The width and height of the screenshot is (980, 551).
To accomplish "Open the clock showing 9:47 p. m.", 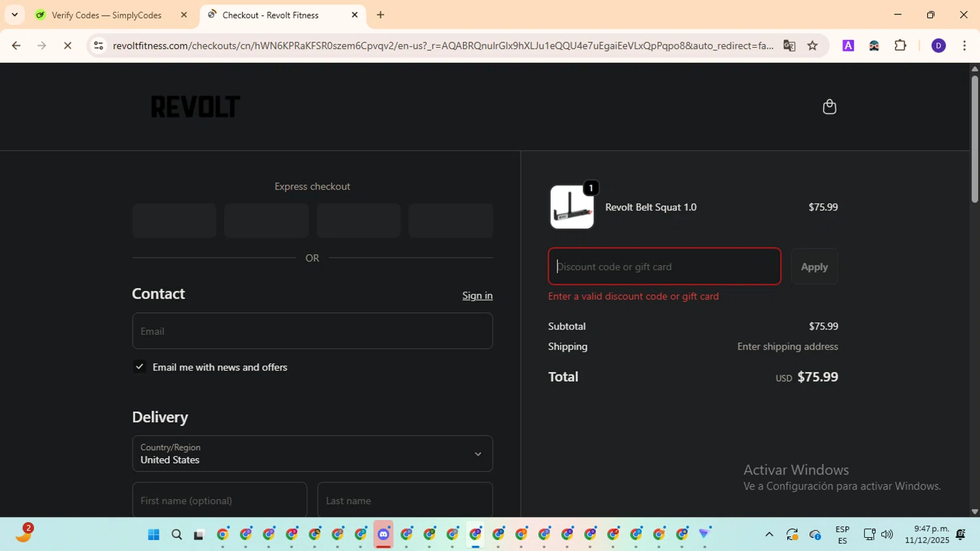I will tap(926, 535).
